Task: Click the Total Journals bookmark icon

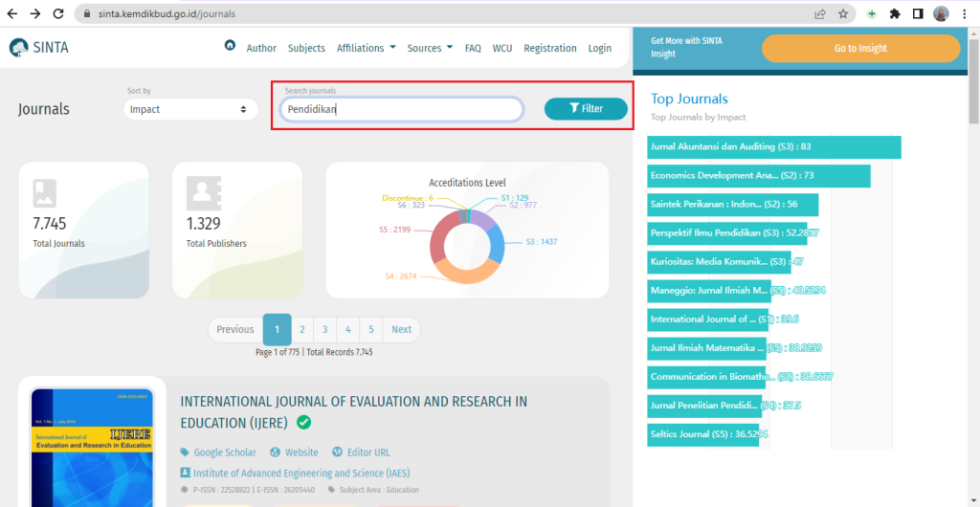Action: [44, 193]
